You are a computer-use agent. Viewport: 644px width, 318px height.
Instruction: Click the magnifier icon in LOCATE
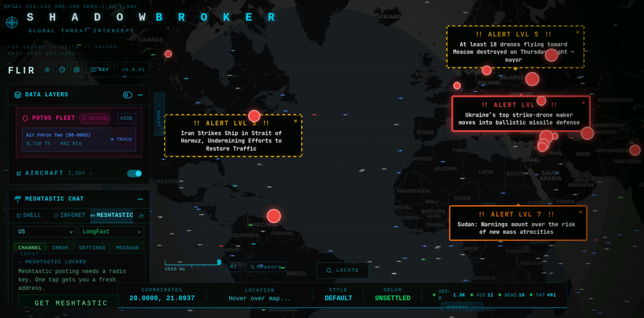coord(329,270)
